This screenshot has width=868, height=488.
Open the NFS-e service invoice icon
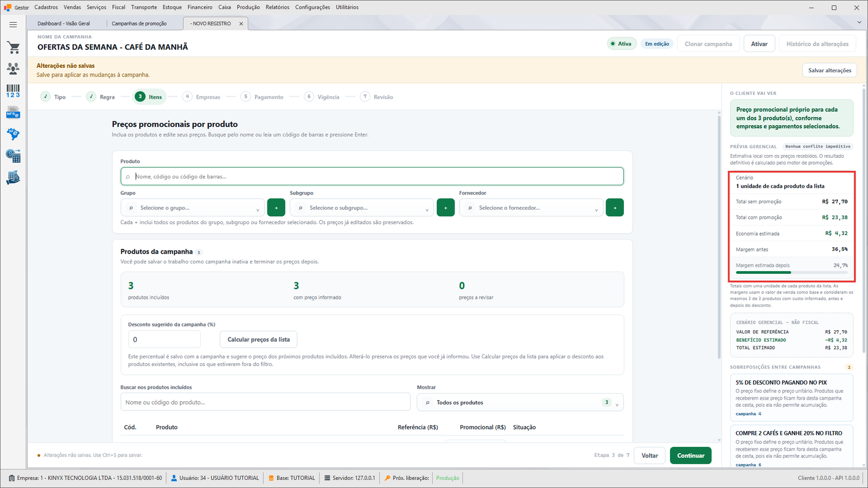click(13, 113)
